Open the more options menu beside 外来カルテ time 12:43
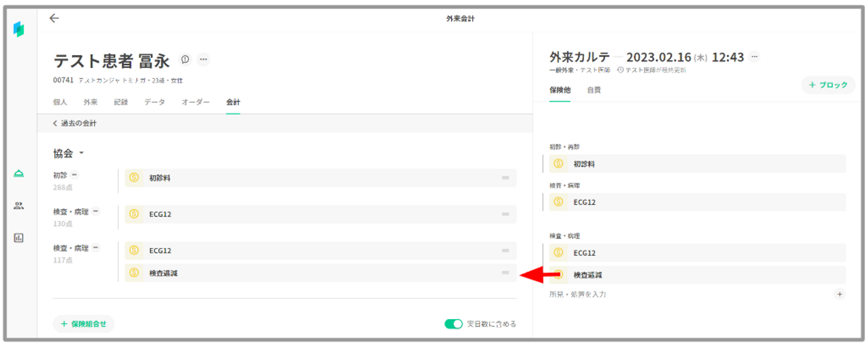 pyautogui.click(x=755, y=57)
